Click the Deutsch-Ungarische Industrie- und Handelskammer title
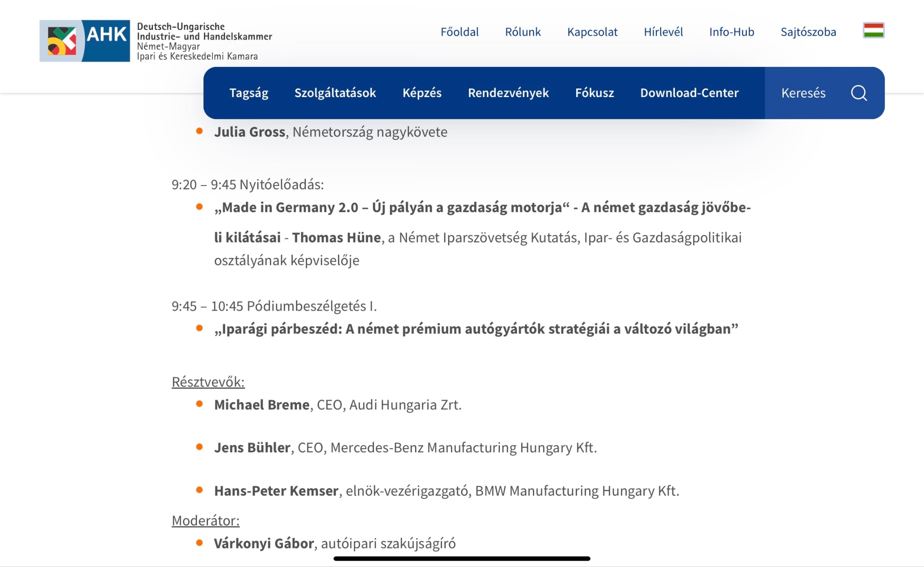924x567 pixels. click(x=204, y=32)
